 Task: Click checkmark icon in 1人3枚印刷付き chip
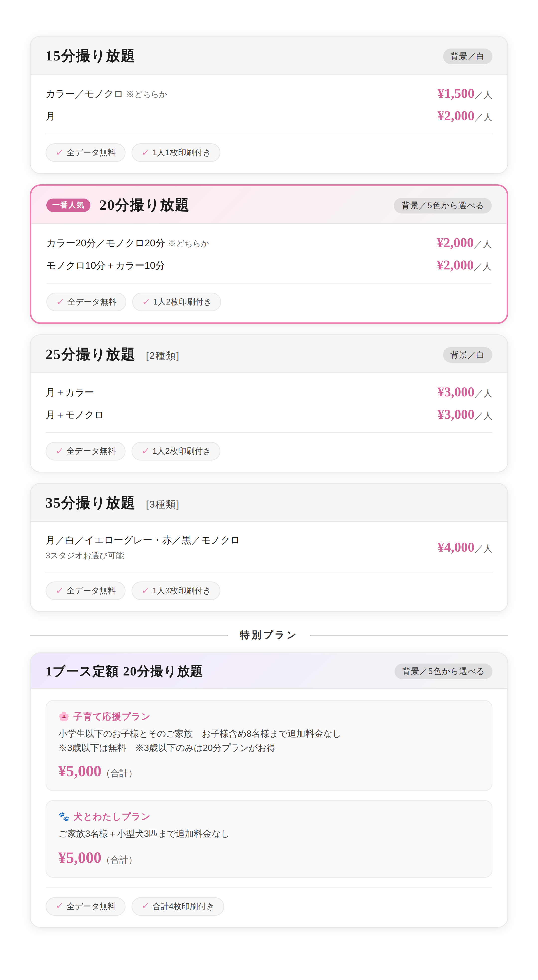point(145,590)
